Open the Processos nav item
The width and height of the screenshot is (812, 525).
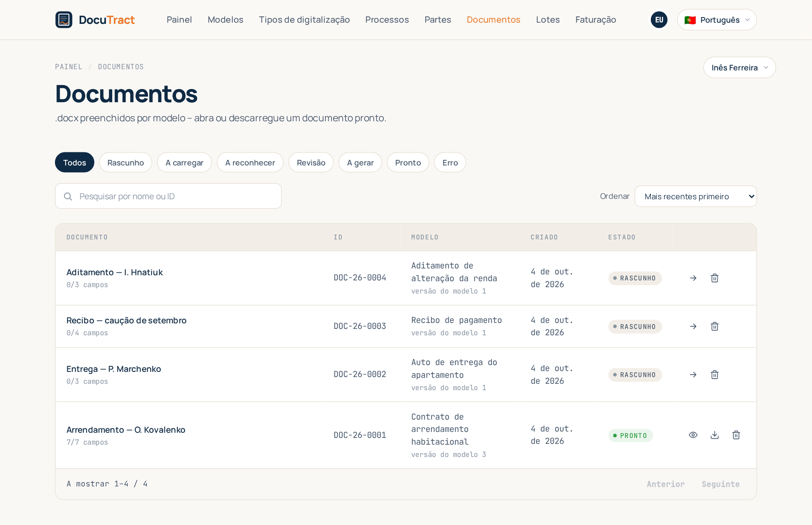click(387, 19)
